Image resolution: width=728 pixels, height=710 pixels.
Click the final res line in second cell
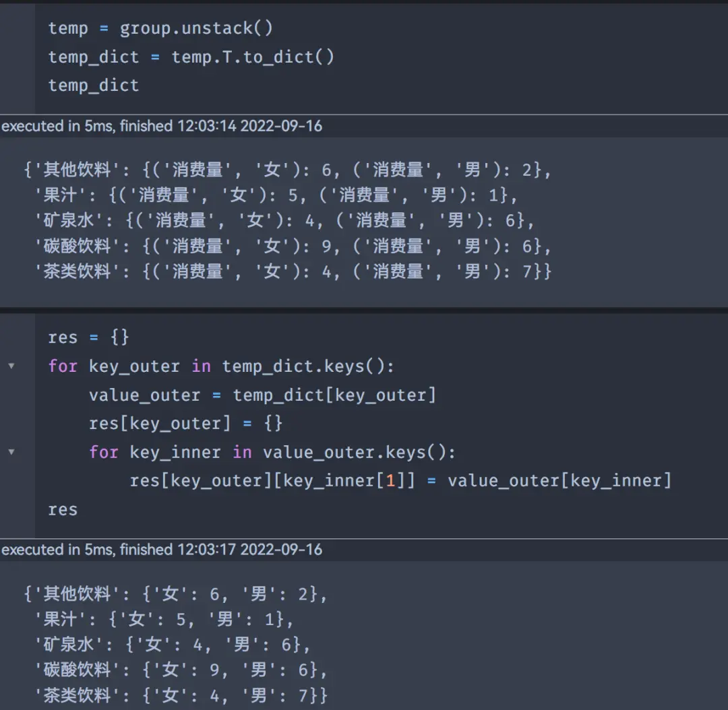(63, 509)
